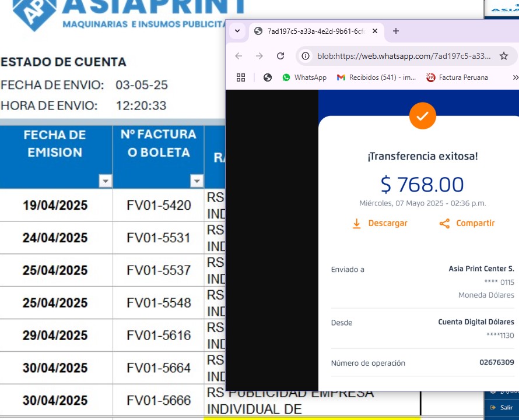Click the orange checkmark success icon
519x420 pixels.
coord(422,116)
